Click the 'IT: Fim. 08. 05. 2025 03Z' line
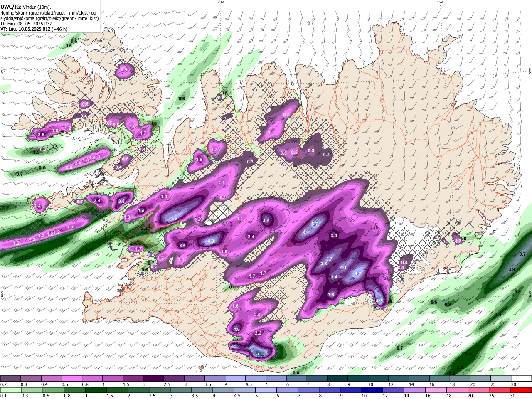Screen dimensions: 532x399 [26, 24]
